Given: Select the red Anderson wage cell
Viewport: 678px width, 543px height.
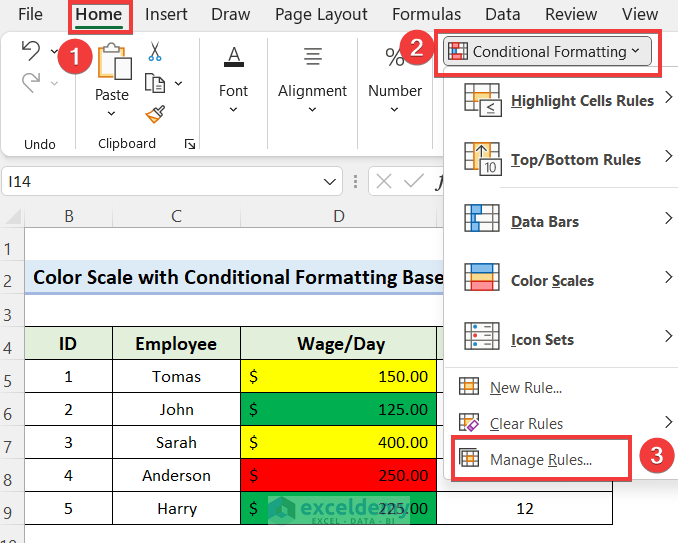Looking at the screenshot, I should (x=338, y=475).
